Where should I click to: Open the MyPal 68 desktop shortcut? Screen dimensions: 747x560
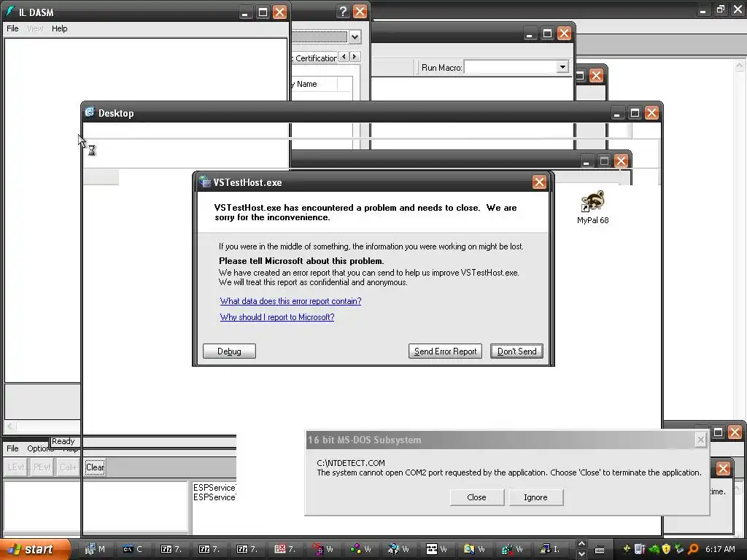[x=592, y=207]
